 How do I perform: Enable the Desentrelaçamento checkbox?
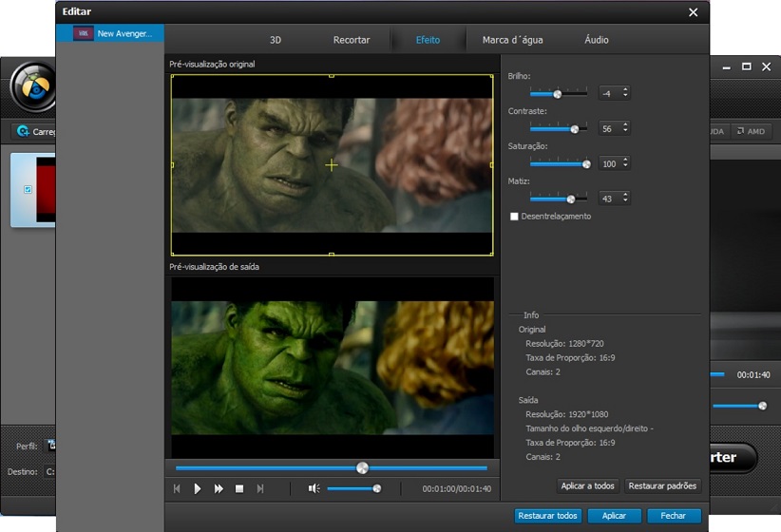(514, 217)
